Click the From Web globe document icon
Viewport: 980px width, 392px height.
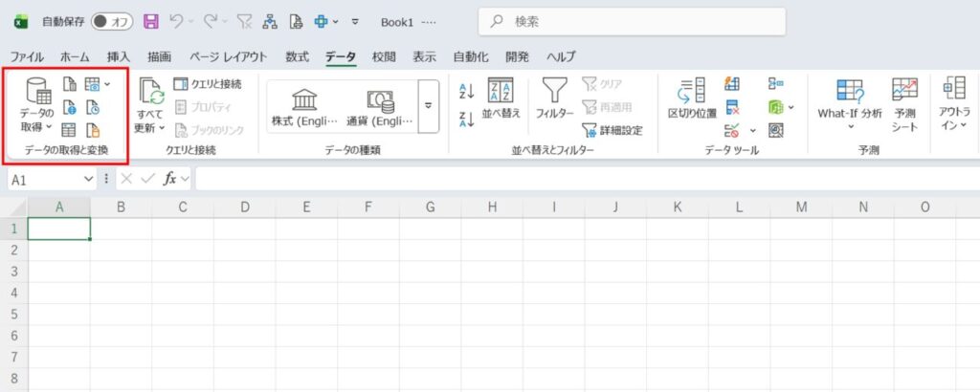(70, 107)
